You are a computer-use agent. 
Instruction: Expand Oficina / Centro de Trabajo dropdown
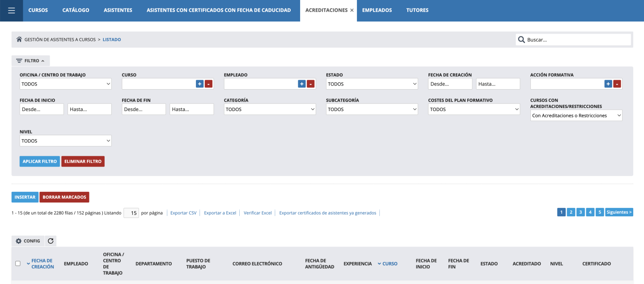65,84
